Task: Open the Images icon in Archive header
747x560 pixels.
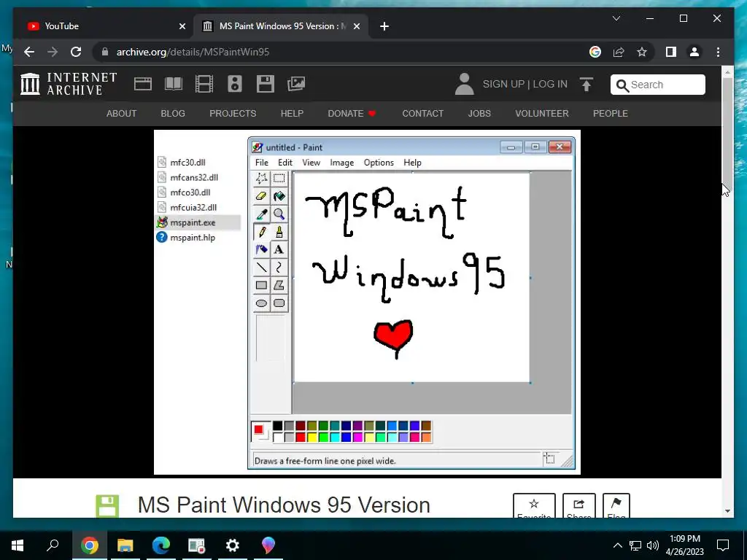Action: pyautogui.click(x=296, y=84)
